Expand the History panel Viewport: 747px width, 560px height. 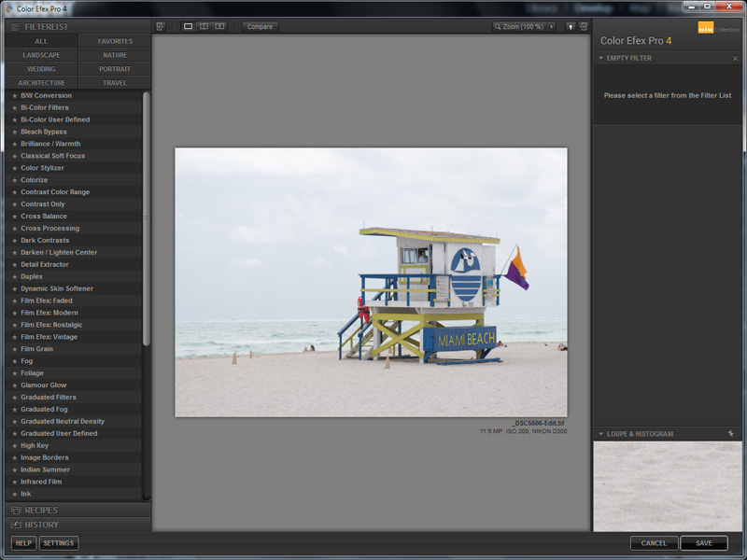coord(78,525)
